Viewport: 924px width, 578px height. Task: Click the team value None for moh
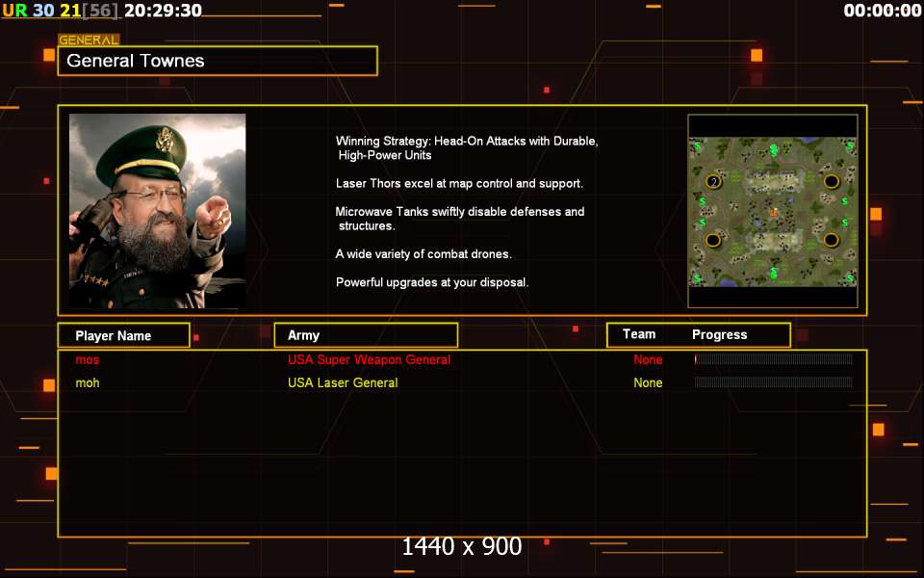tap(648, 382)
